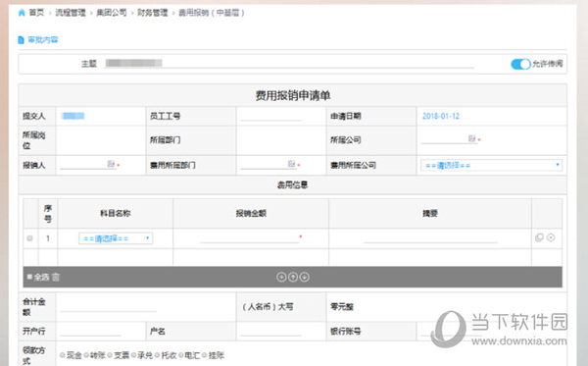Click the 费用所属部门 input field
Viewport: 588px width, 366px height.
pos(268,165)
